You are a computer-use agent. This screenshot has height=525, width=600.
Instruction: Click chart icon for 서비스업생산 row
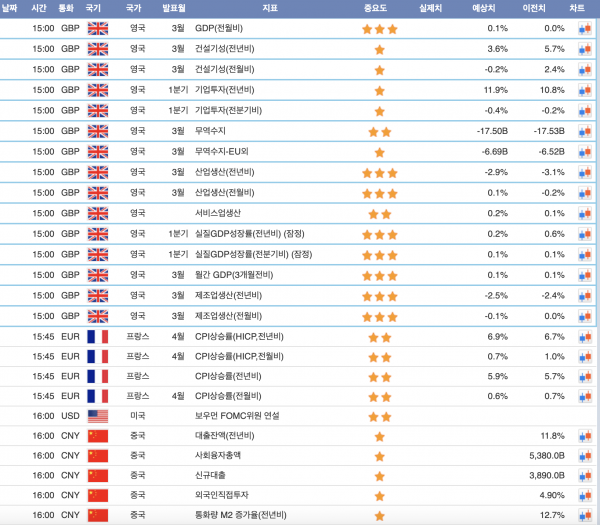pyautogui.click(x=585, y=213)
